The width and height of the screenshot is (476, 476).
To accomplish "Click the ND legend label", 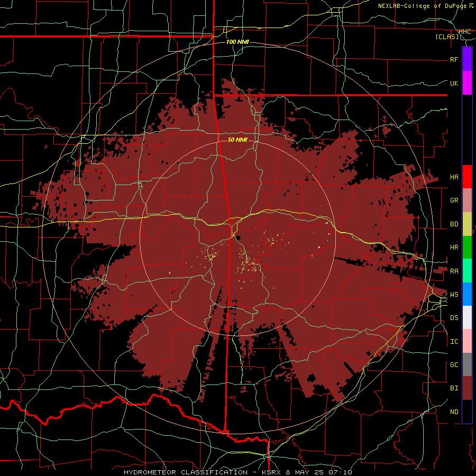I will click(x=454, y=412).
